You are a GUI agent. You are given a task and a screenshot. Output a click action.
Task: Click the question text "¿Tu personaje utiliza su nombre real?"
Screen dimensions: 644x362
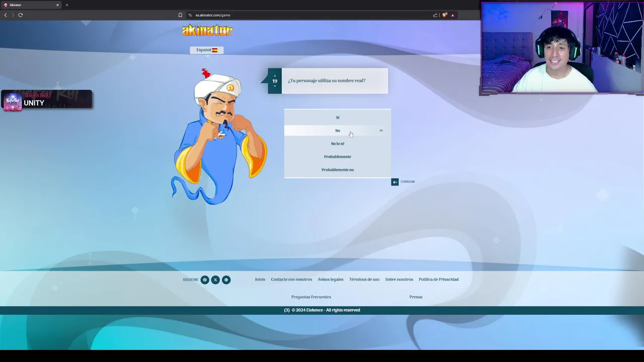click(327, 80)
